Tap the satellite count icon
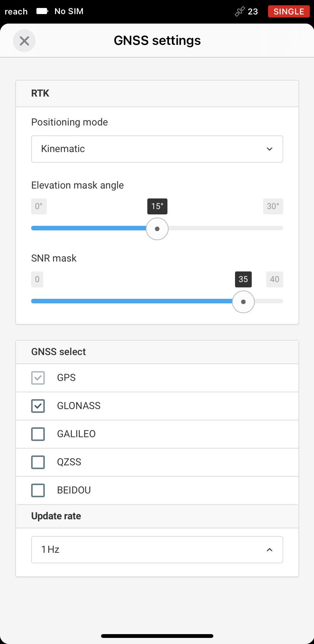The width and height of the screenshot is (314, 644). (240, 11)
